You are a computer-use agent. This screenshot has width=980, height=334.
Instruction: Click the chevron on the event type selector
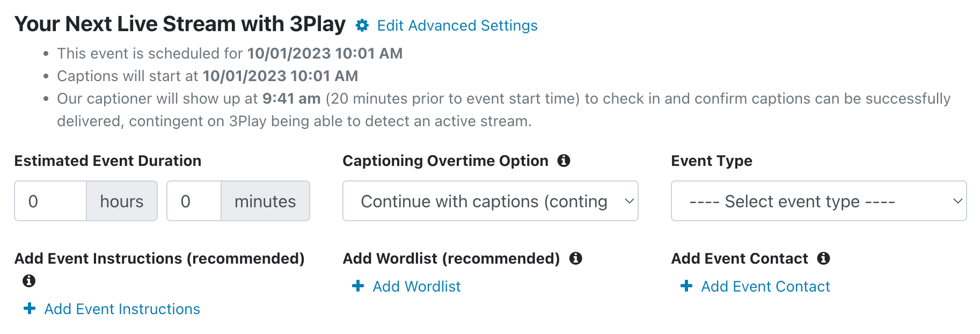click(957, 201)
